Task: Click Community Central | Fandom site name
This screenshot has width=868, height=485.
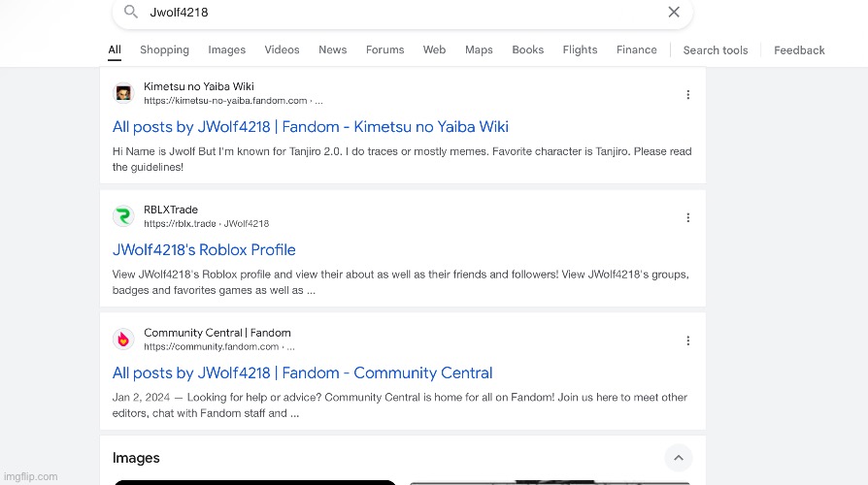Action: [x=217, y=333]
